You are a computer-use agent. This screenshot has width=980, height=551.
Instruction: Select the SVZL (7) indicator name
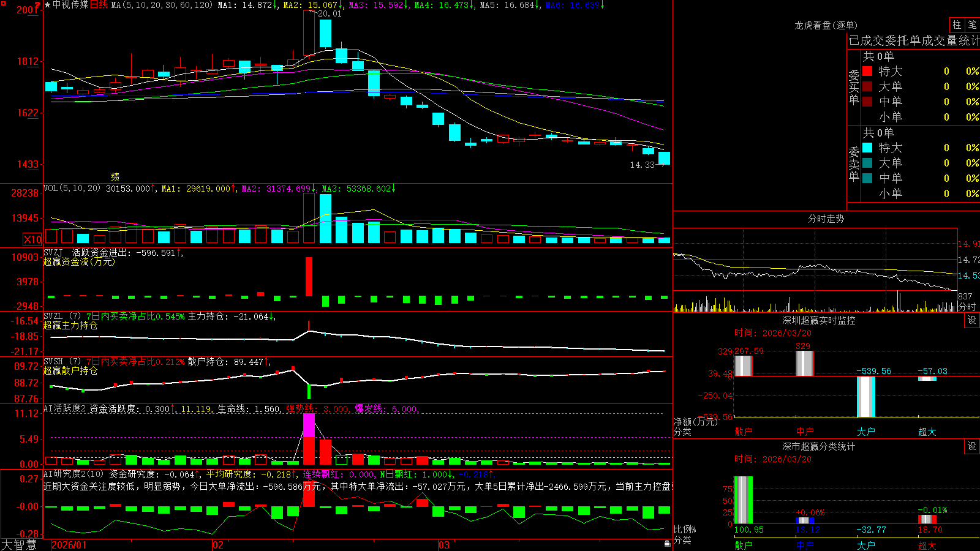[x=62, y=316]
